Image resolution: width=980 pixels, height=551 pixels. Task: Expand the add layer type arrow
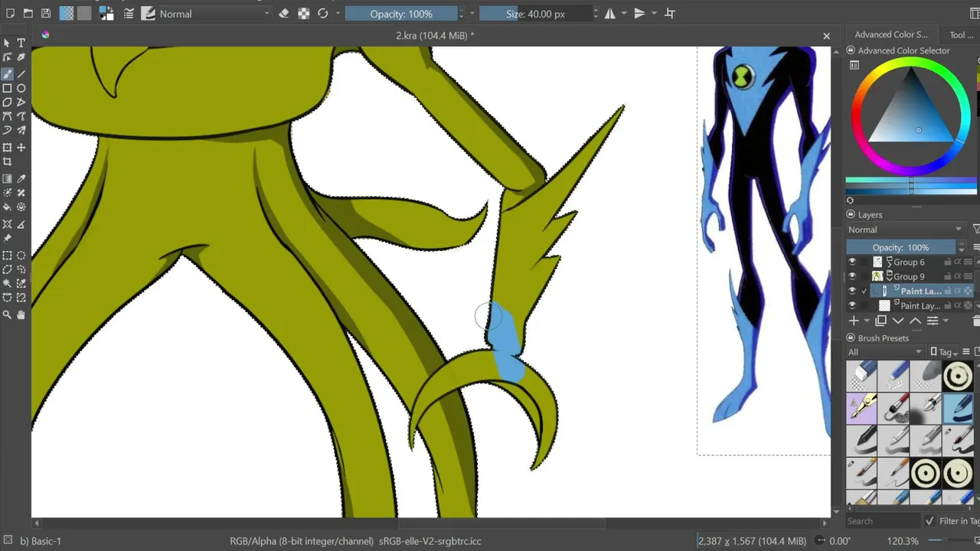click(867, 321)
